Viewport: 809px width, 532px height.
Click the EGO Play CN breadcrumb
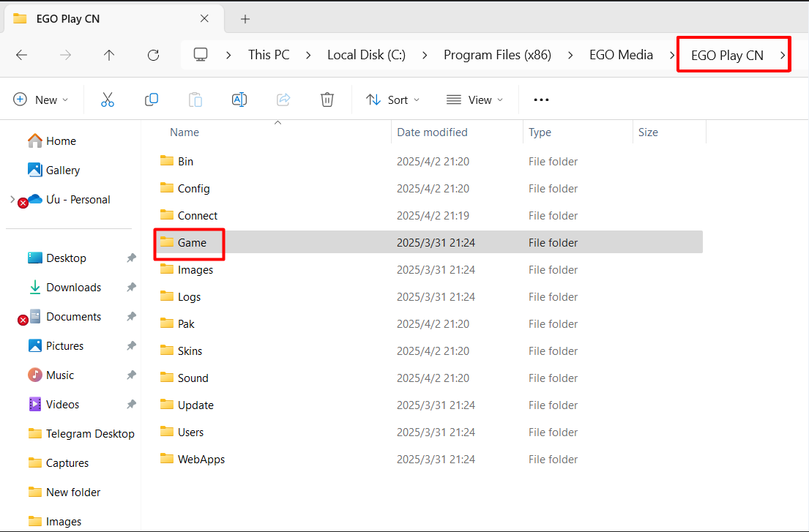tap(727, 55)
